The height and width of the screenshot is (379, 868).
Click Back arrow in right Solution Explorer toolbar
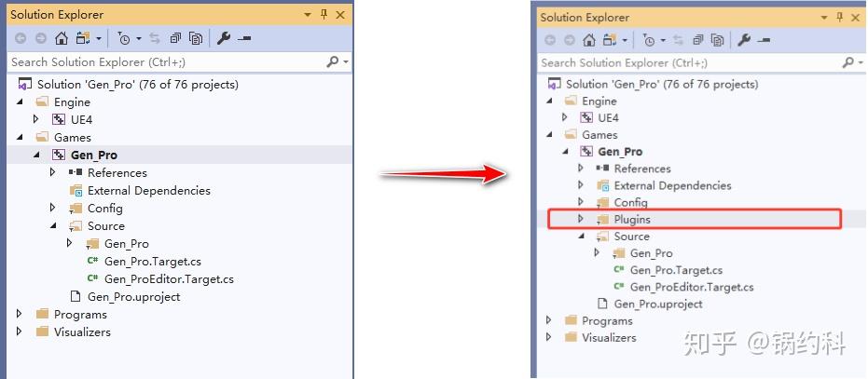click(550, 40)
